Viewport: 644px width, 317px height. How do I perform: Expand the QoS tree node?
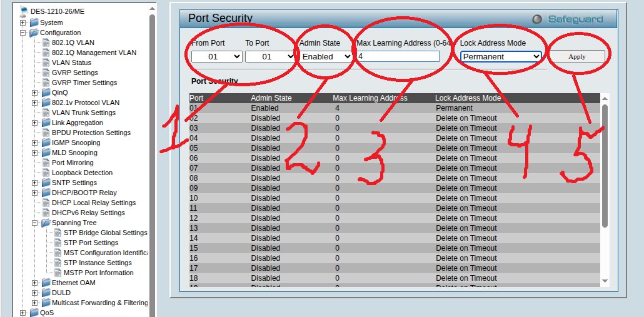click(x=23, y=313)
